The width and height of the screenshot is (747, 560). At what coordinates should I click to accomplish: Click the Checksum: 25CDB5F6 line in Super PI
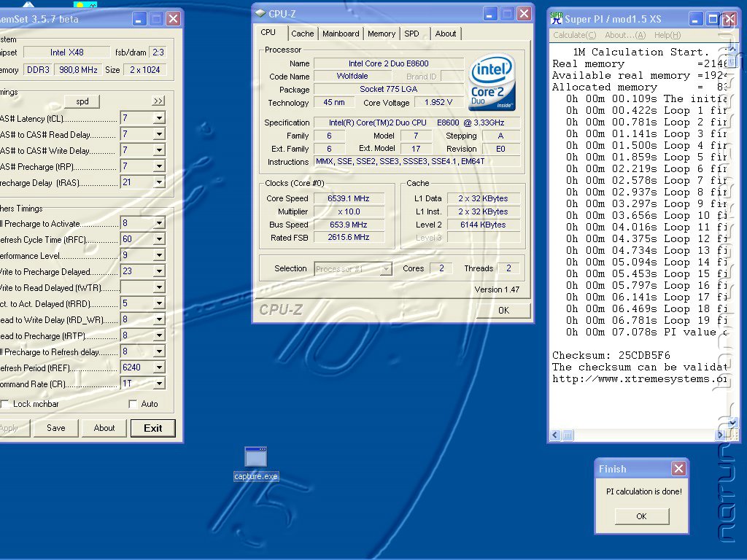click(x=611, y=355)
